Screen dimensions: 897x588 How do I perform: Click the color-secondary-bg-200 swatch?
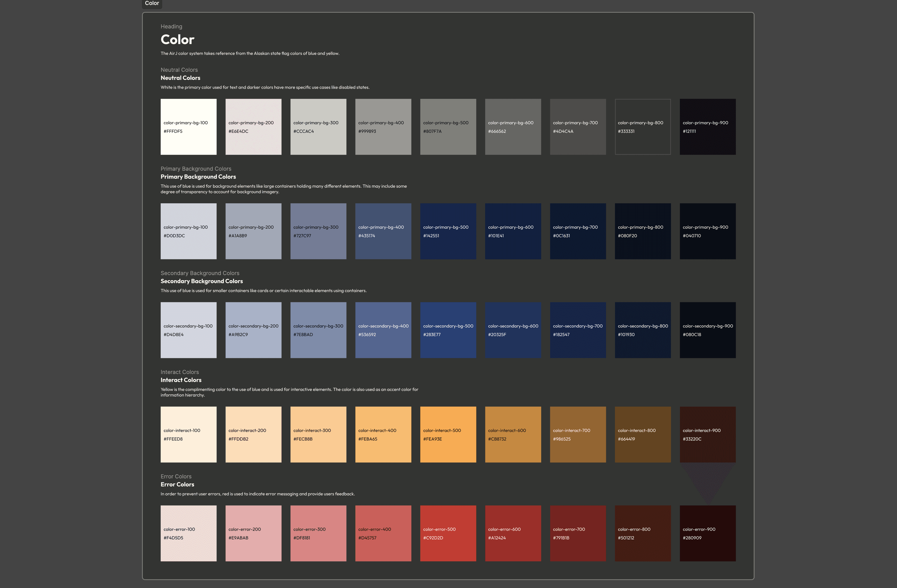tap(253, 330)
